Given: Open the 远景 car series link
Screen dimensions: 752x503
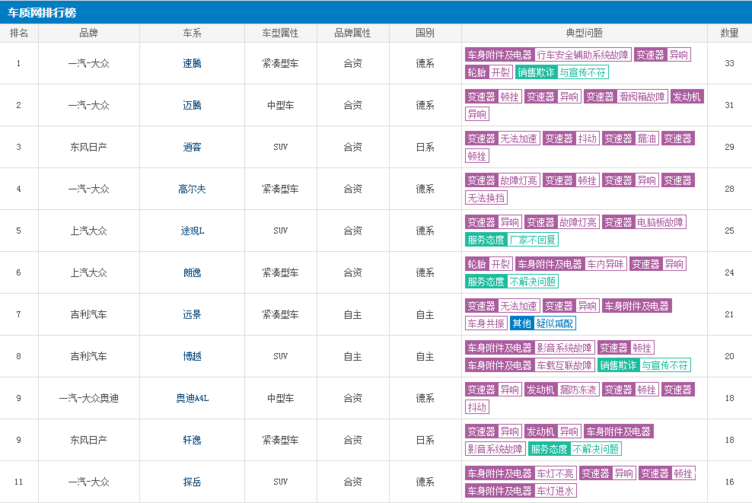Looking at the screenshot, I should [x=192, y=315].
